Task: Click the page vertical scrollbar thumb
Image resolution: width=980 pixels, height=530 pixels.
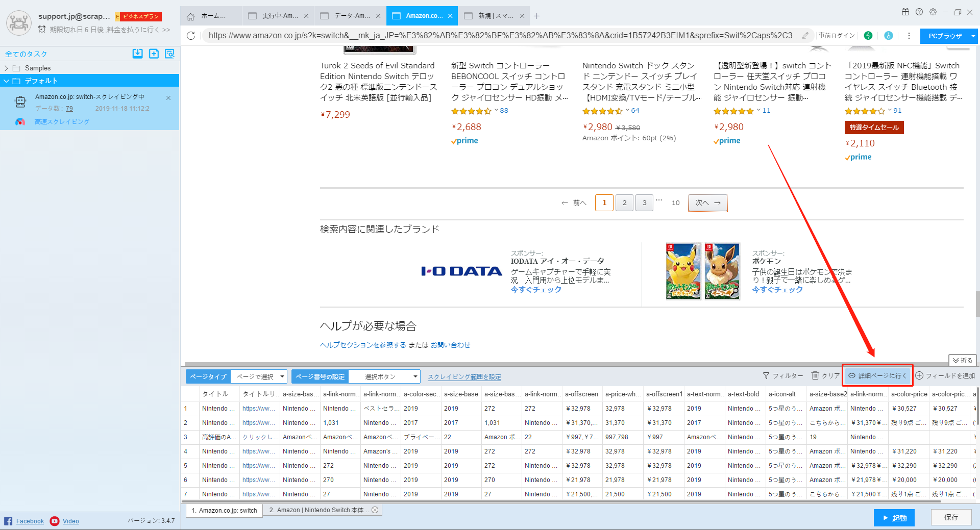Action: point(977,304)
